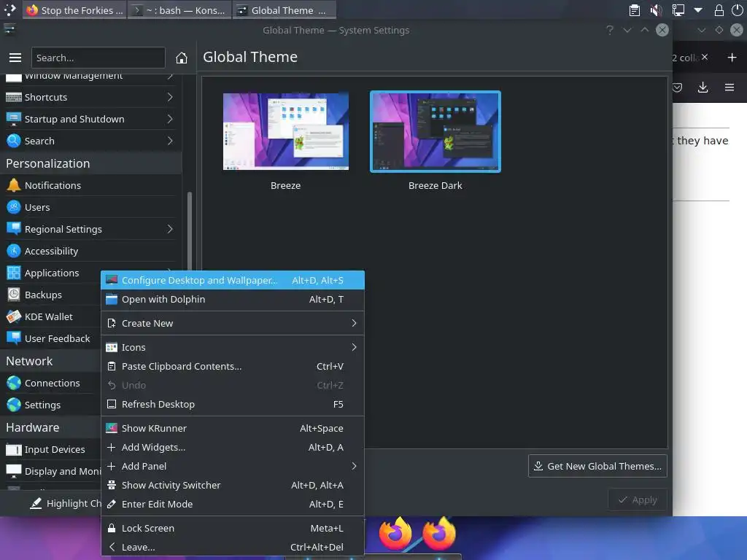Image resolution: width=747 pixels, height=560 pixels.
Task: Open the Icons submenu arrow
Action: point(354,347)
